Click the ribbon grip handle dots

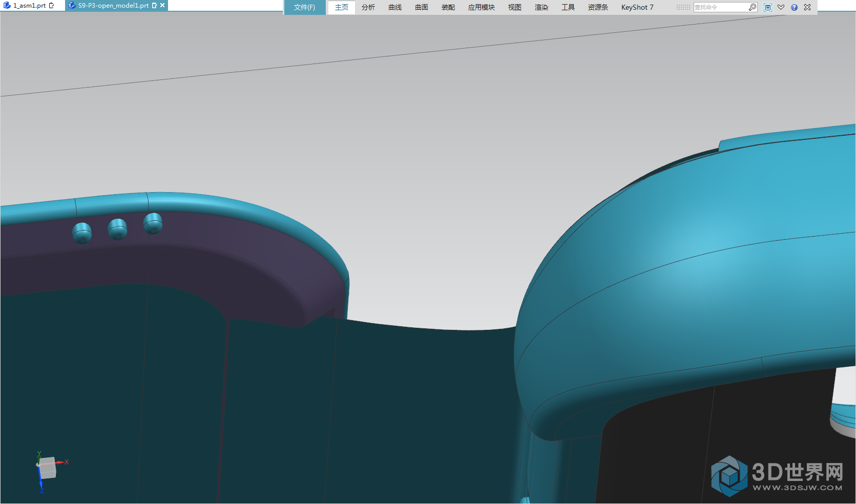coord(683,7)
